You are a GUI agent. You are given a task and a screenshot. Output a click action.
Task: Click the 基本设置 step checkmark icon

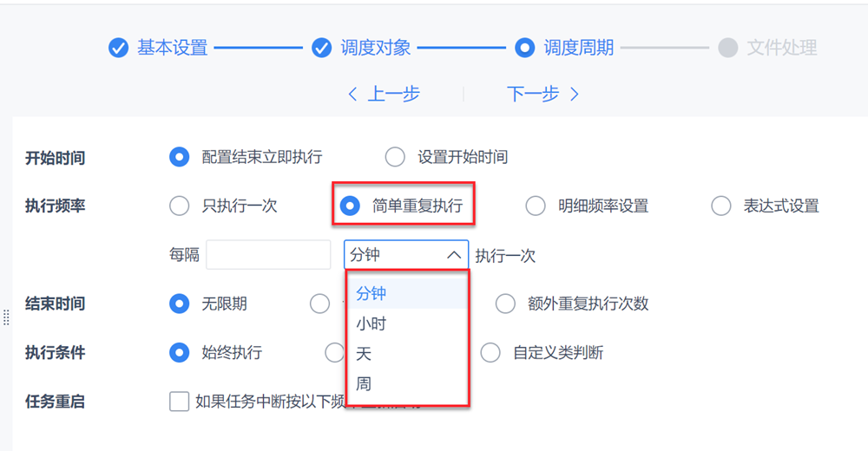[x=119, y=48]
